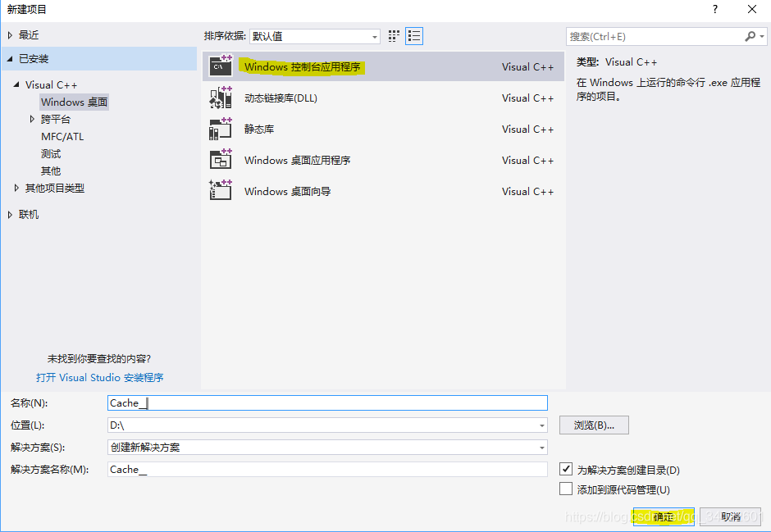771x532 pixels.
Task: Expand the 跨平台 tree node
Action: click(x=33, y=119)
